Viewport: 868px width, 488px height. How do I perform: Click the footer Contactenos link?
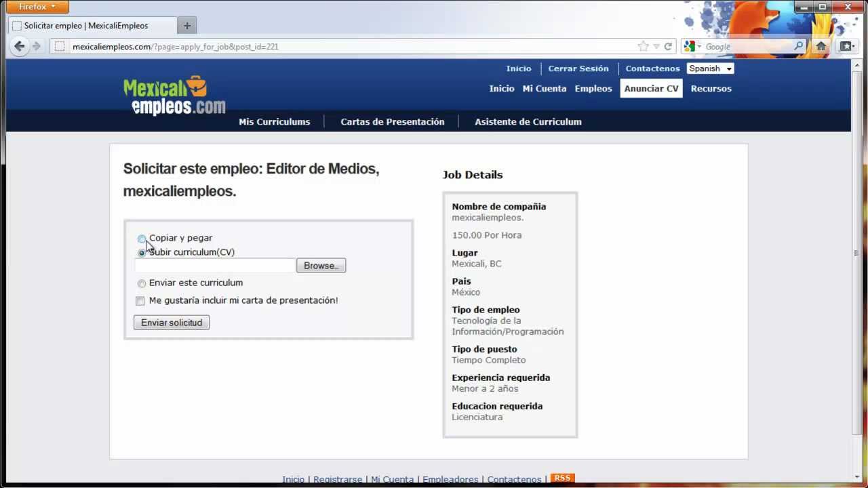514,479
